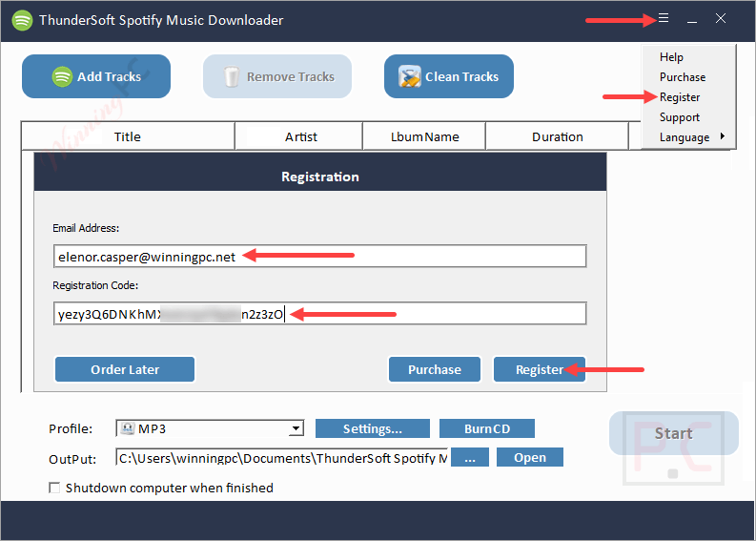756x541 pixels.
Task: Click the Register button in Registration dialog
Action: (x=540, y=369)
